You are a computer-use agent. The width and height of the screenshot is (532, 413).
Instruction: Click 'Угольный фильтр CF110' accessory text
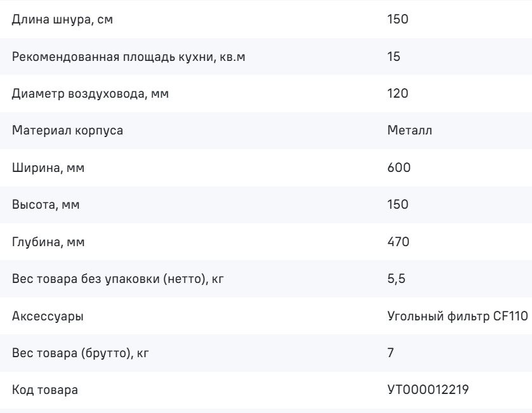457,316
